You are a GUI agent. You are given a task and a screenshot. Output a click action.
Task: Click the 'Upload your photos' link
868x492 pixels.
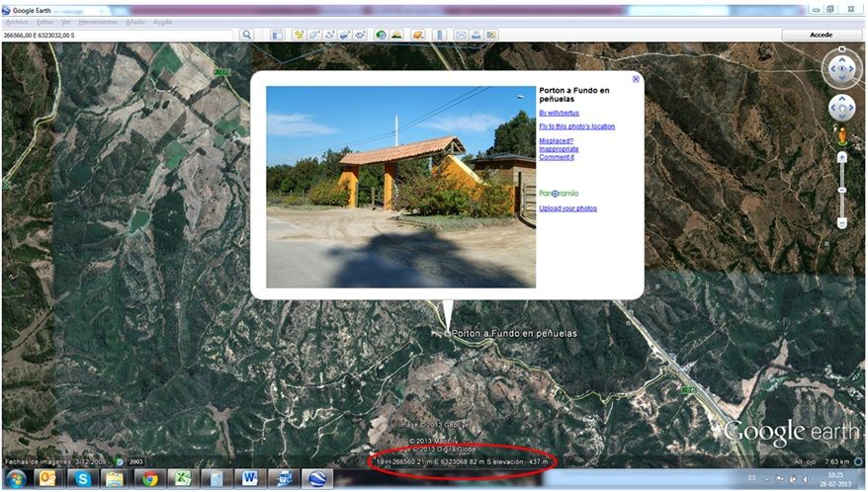[x=568, y=208]
